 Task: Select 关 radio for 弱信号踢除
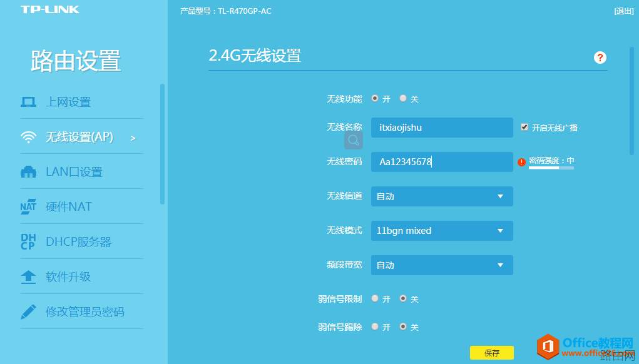click(403, 326)
